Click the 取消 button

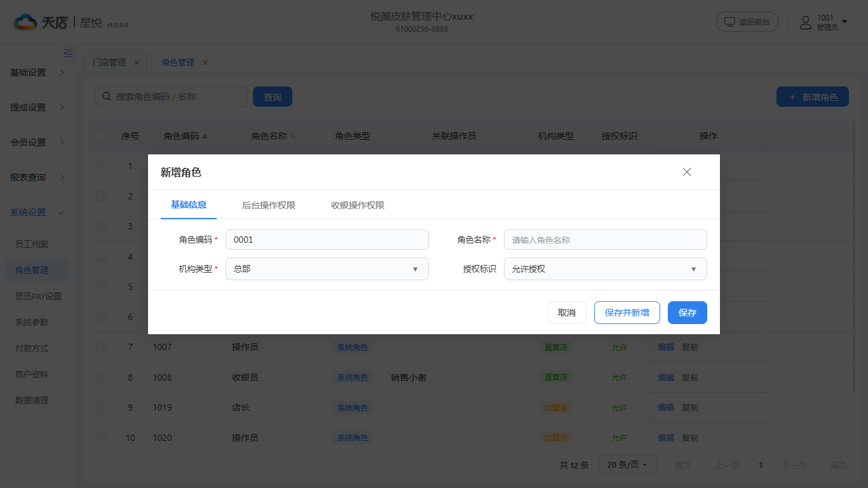click(567, 313)
